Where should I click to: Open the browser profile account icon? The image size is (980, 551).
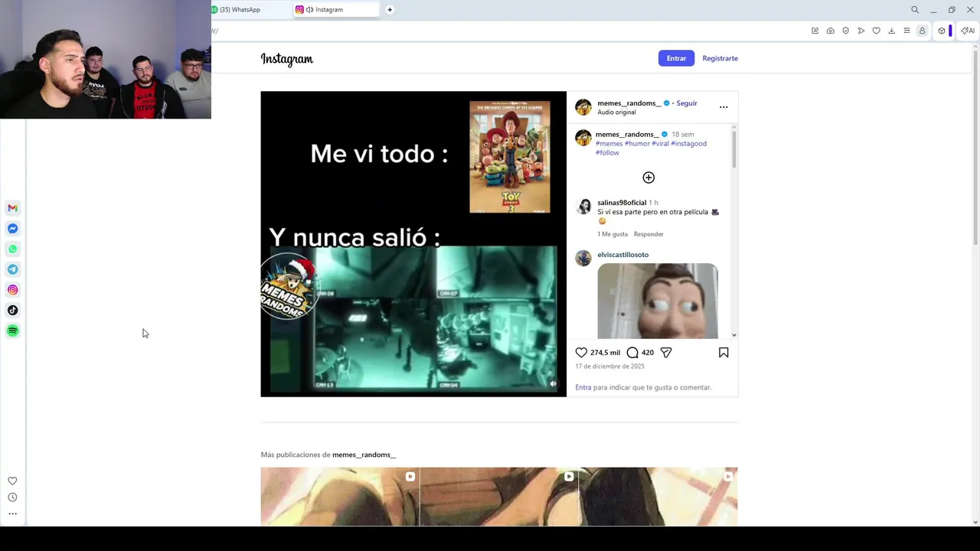click(x=922, y=31)
